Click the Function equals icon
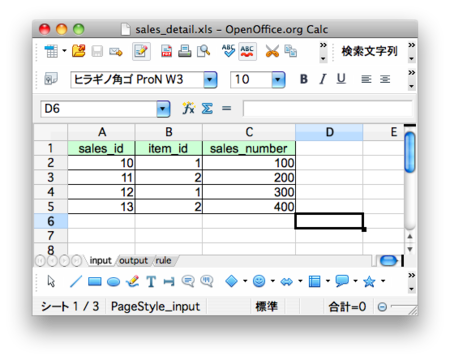The image size is (450, 360). point(227,108)
